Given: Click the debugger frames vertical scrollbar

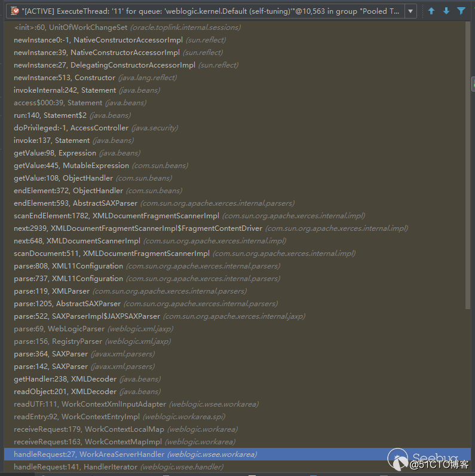Looking at the screenshot, I should point(467,165).
